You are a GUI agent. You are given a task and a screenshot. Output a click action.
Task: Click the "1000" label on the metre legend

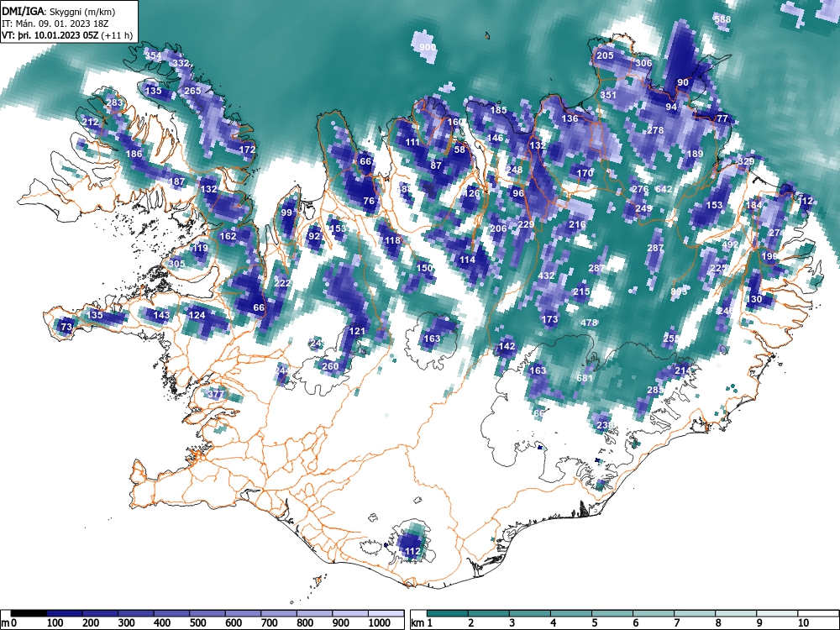(380, 623)
